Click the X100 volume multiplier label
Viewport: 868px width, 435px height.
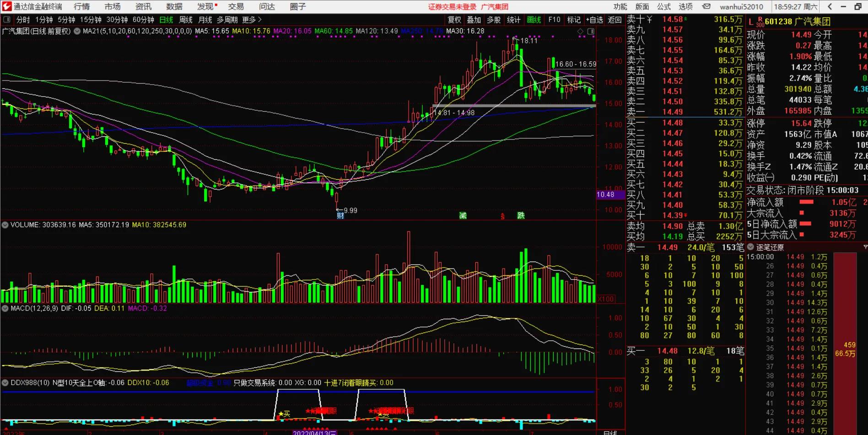[605, 299]
